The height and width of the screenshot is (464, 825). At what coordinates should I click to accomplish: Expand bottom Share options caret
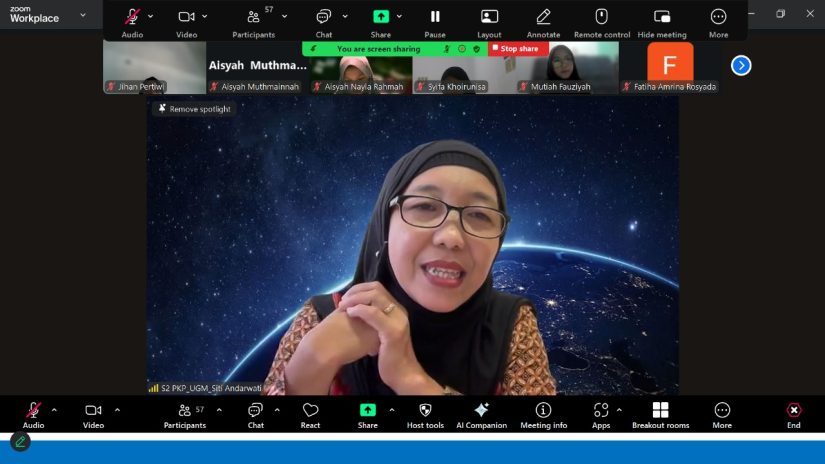(x=392, y=410)
